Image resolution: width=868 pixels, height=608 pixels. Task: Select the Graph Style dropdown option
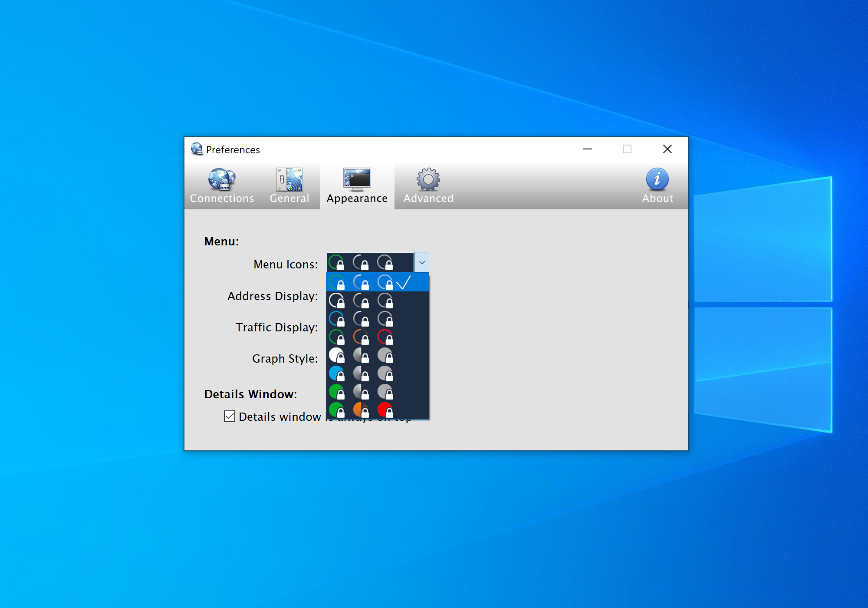pyautogui.click(x=373, y=358)
